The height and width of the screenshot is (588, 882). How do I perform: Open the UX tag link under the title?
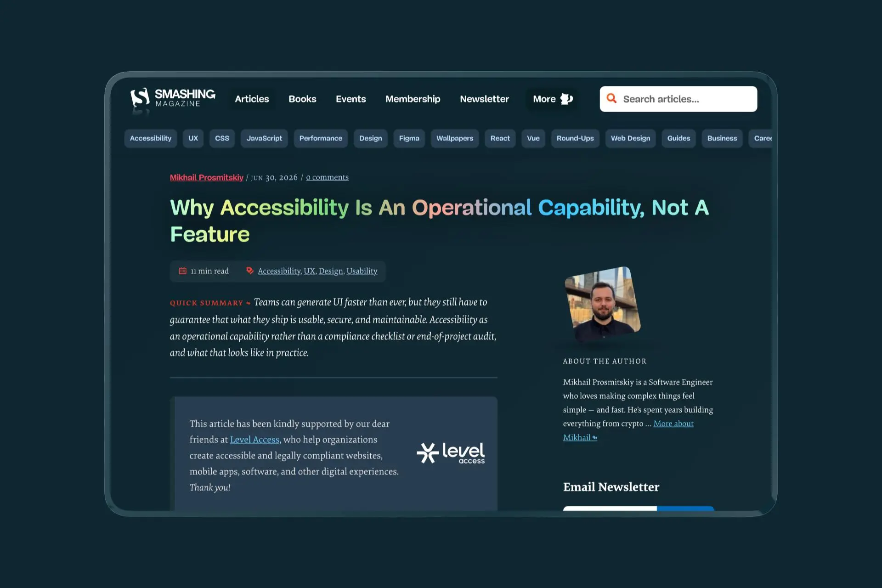click(x=309, y=271)
